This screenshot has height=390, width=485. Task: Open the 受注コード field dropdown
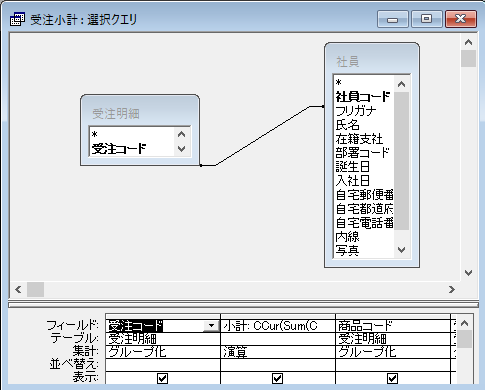pos(211,326)
